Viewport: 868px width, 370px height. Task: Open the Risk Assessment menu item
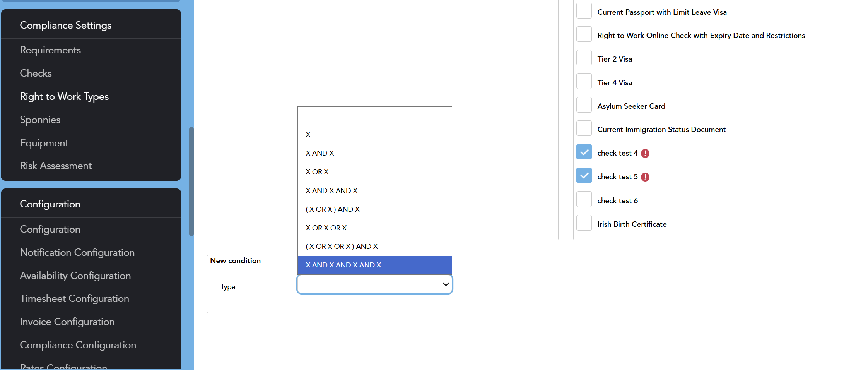56,166
